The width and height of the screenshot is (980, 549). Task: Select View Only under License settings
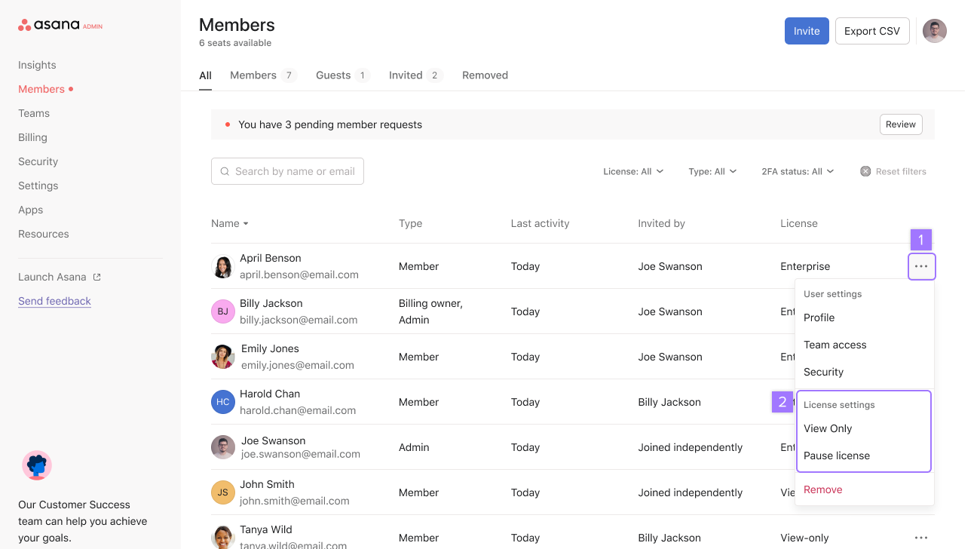point(827,428)
